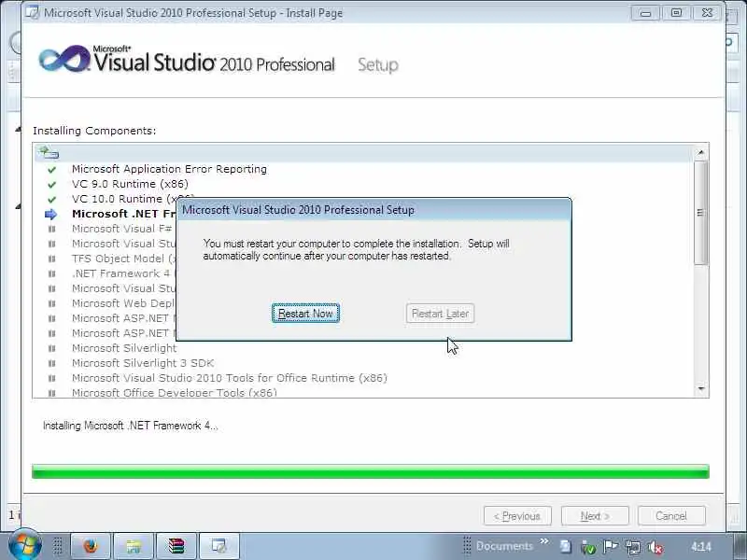
Task: Open the Windows Start menu
Action: [24, 545]
